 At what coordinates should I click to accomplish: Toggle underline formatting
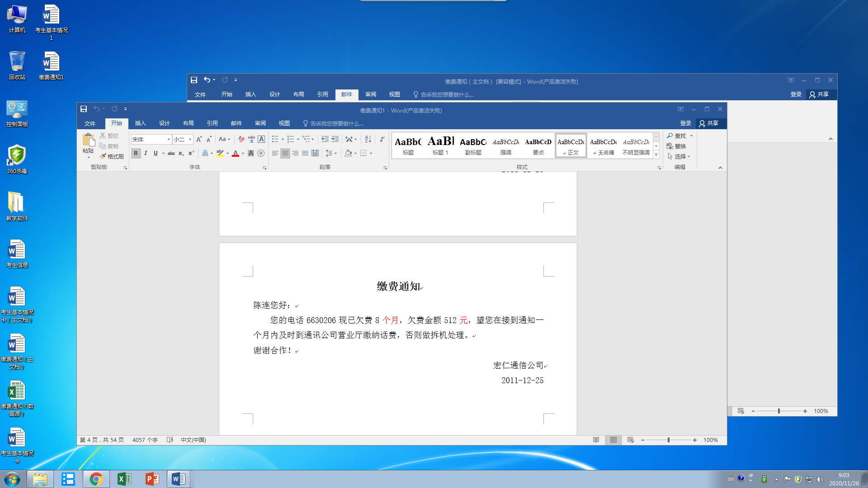tap(156, 153)
